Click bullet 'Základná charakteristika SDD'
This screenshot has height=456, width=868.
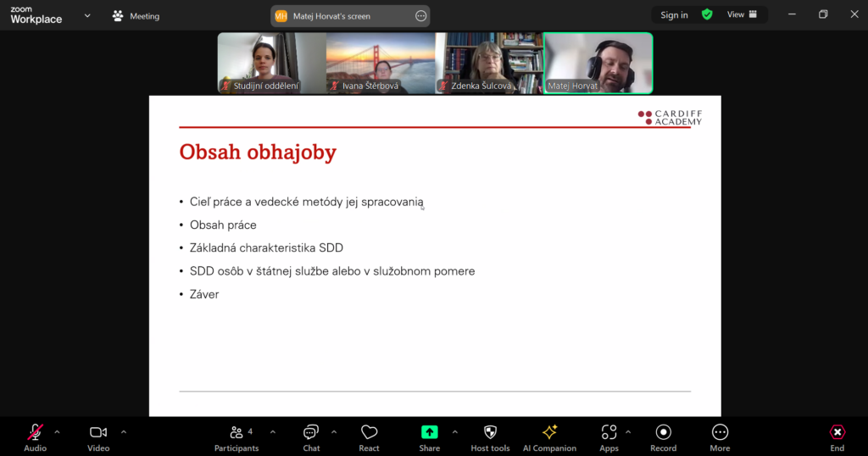(266, 248)
